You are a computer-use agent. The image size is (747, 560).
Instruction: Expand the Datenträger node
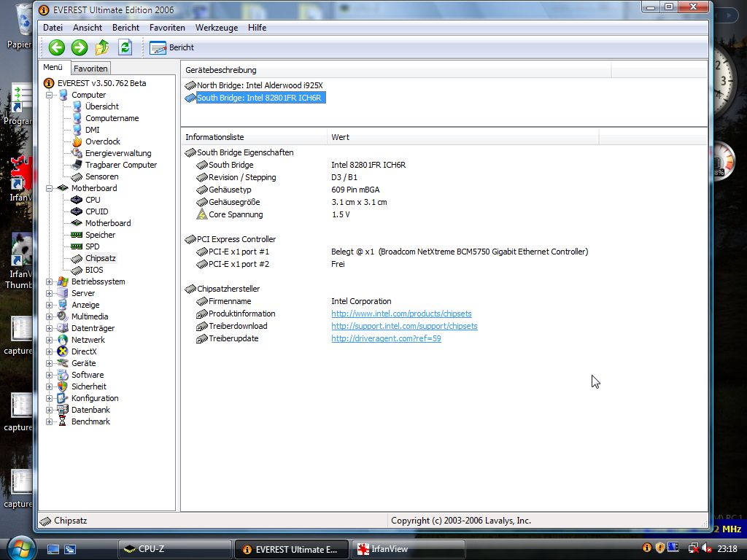pos(49,328)
